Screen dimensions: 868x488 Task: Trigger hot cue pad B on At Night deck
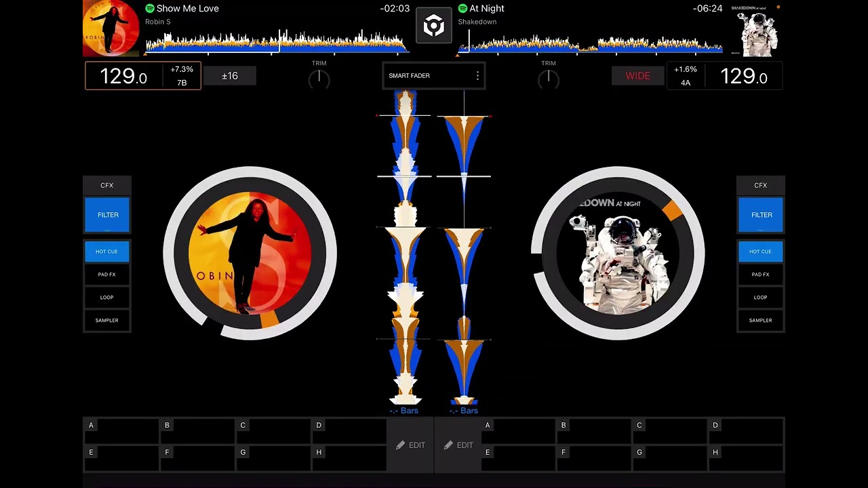click(594, 431)
